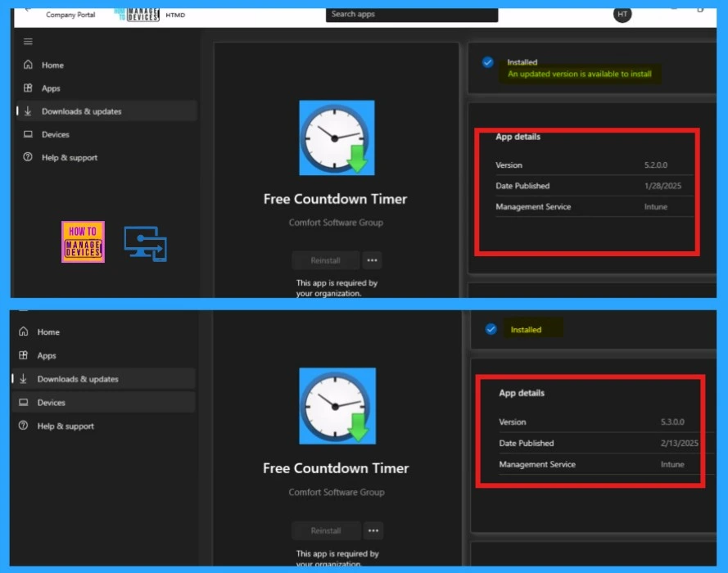The width and height of the screenshot is (728, 573).
Task: Click 'Comfort Software Group' in bottom screenshot
Action: (336, 492)
